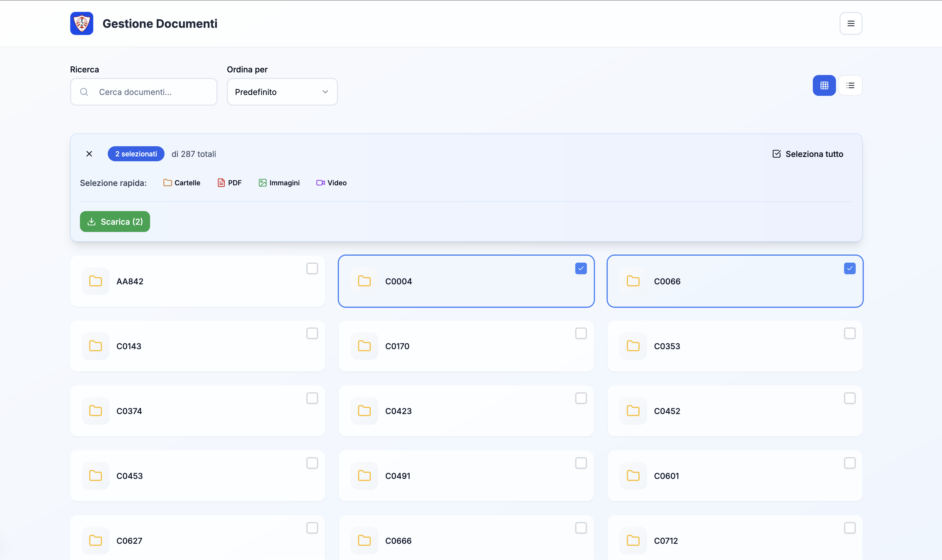Image resolution: width=942 pixels, height=560 pixels.
Task: Clear selection with the X icon
Action: point(89,153)
